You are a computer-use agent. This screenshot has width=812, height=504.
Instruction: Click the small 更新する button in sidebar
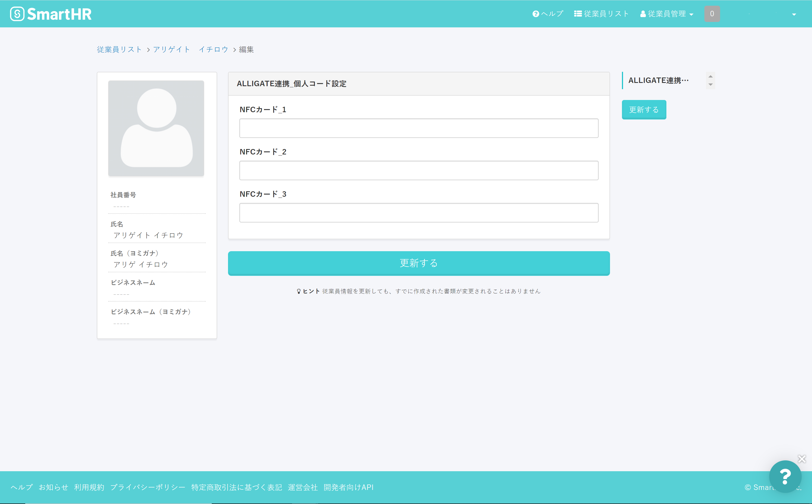pos(644,110)
